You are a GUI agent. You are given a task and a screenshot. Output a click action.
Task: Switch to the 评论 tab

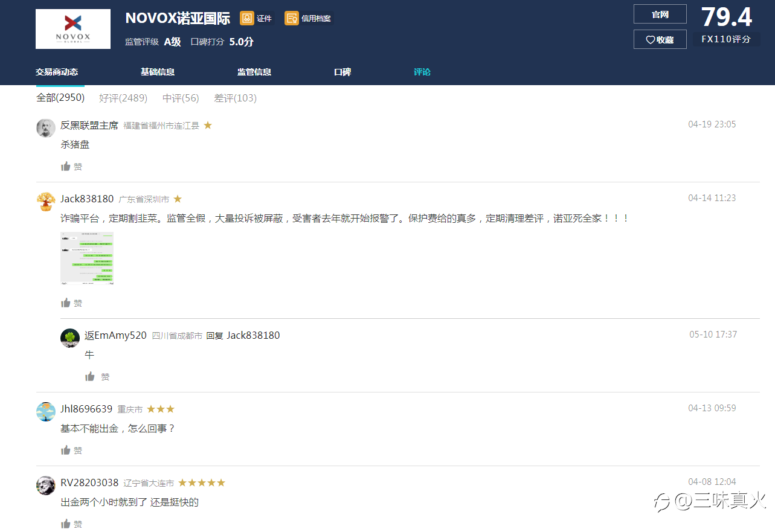click(422, 72)
